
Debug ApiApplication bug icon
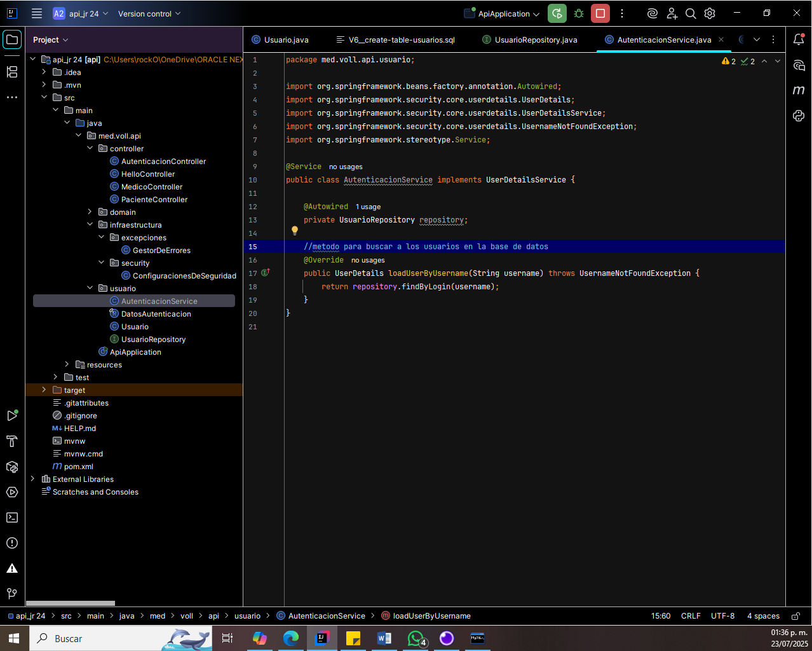[579, 13]
